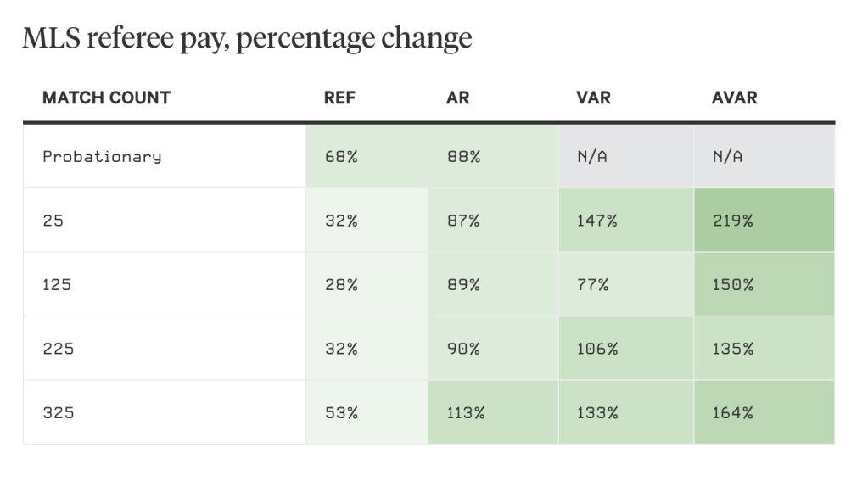Click the 219% AVAR cell
868x481 pixels.
(732, 221)
